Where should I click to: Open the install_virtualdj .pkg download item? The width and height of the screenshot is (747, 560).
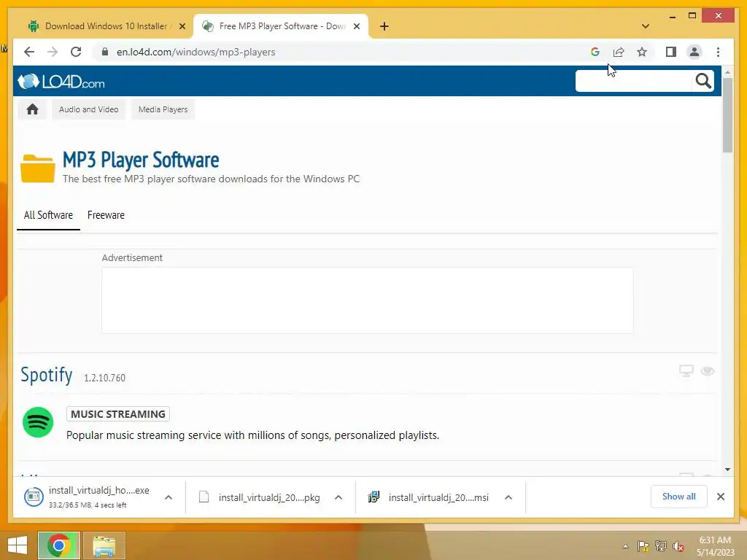point(260,497)
